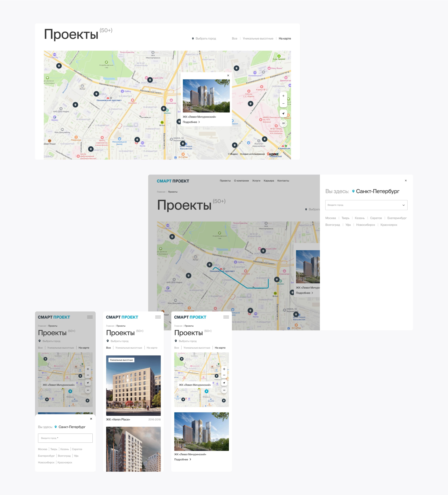Viewport: 448px width, 495px height.
Task: Click the geolocation arrow on top map
Action: (283, 113)
